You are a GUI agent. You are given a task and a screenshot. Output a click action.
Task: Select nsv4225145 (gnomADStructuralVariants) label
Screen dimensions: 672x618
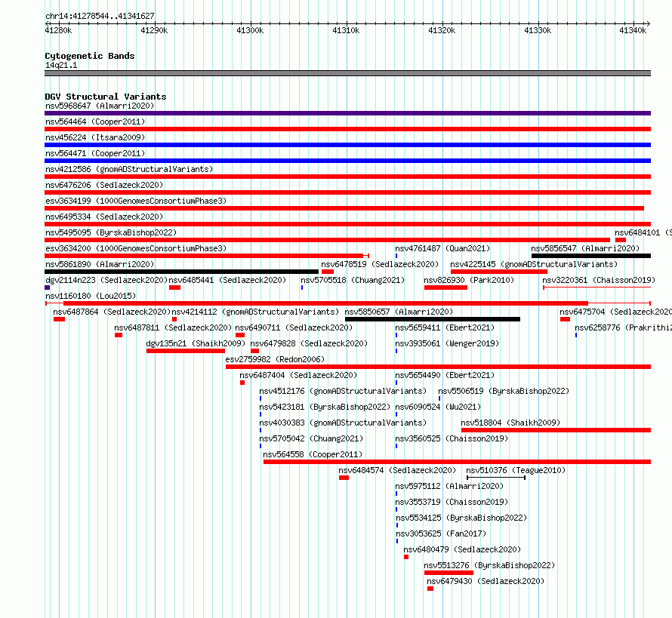coord(534,264)
